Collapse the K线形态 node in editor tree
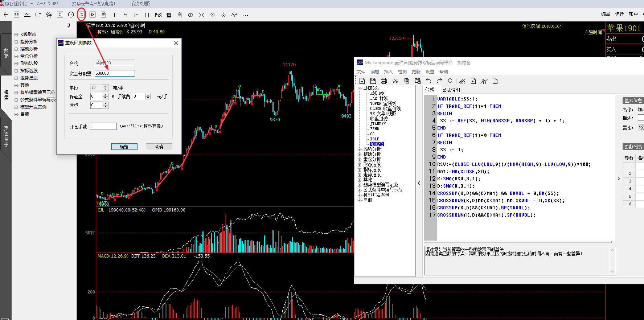 pos(359,89)
